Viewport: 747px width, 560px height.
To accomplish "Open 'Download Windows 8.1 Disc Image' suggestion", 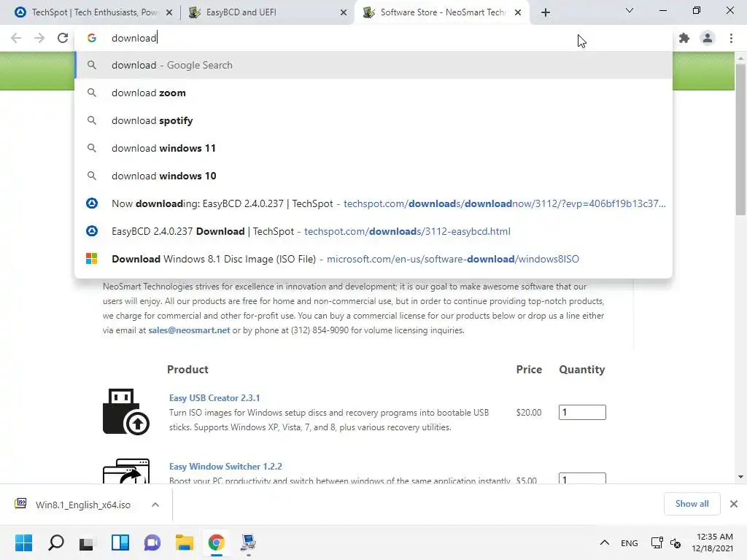I will point(373,259).
